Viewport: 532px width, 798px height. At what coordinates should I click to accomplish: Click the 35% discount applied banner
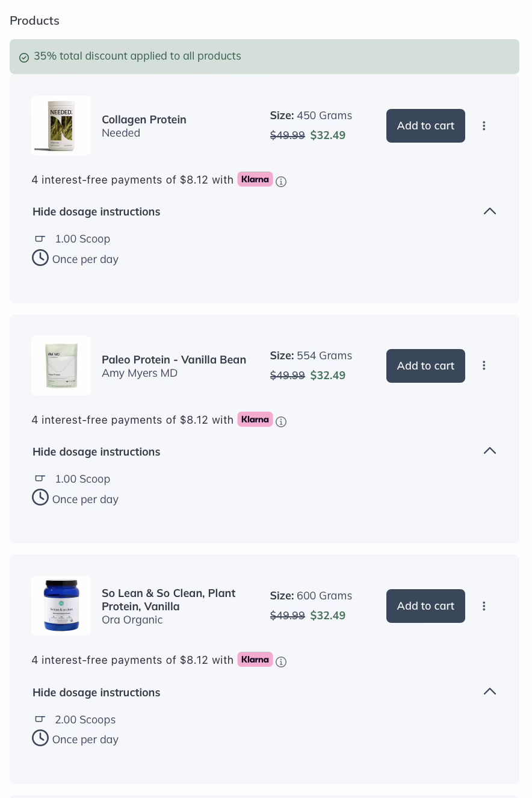click(x=264, y=57)
